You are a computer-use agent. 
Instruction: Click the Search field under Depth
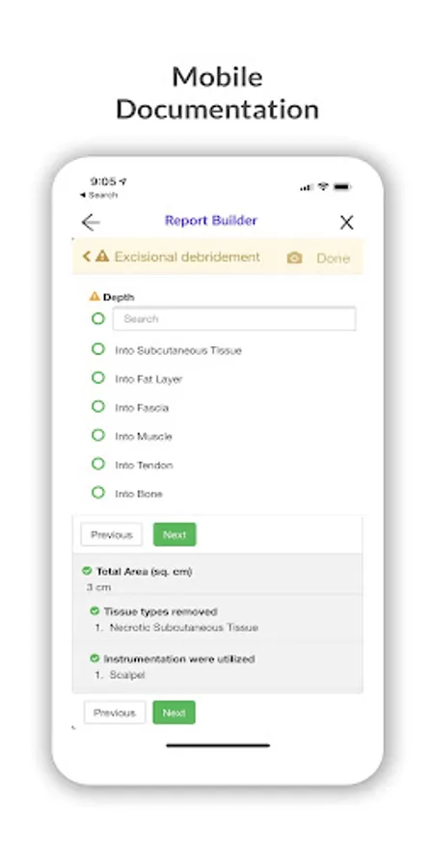(x=234, y=319)
